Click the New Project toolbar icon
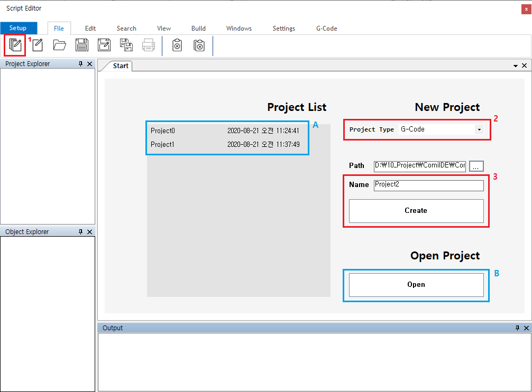This screenshot has width=532, height=392. (x=15, y=45)
